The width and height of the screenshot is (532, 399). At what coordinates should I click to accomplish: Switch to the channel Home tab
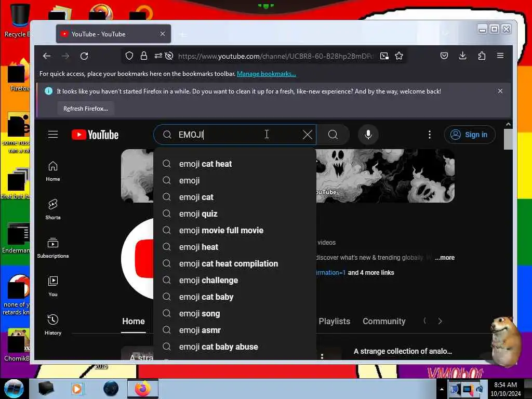(134, 321)
